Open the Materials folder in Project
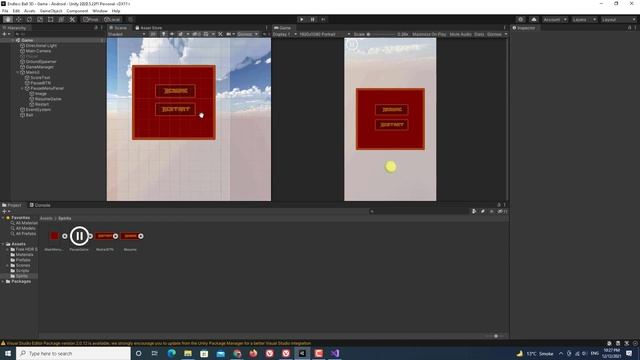The width and height of the screenshot is (640, 360). coord(24,255)
